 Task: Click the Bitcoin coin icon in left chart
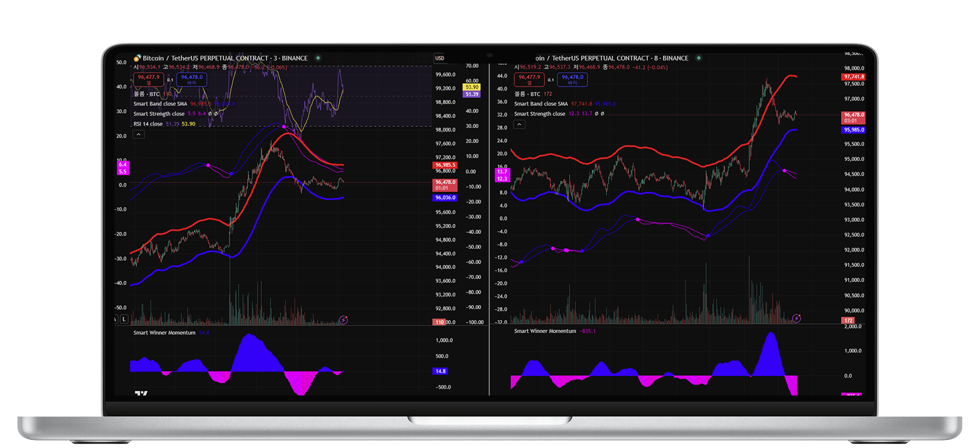[x=138, y=58]
